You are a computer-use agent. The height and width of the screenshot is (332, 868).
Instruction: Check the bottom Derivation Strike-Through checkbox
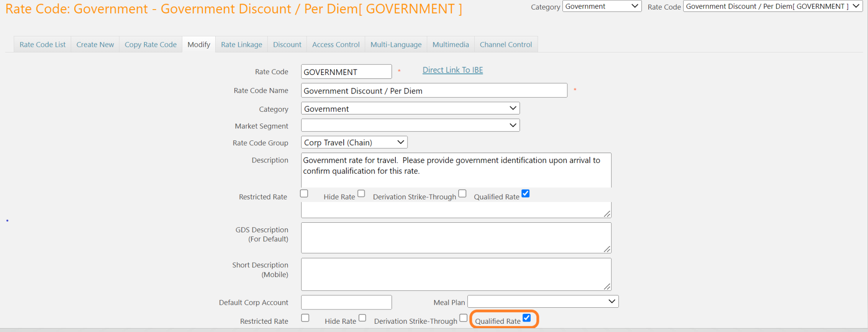tap(464, 318)
